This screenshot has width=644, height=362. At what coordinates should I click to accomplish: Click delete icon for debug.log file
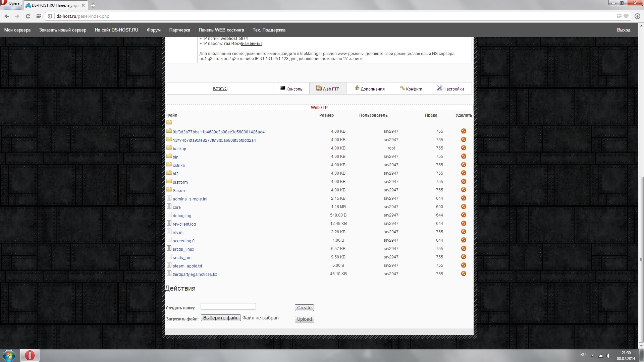click(x=464, y=215)
